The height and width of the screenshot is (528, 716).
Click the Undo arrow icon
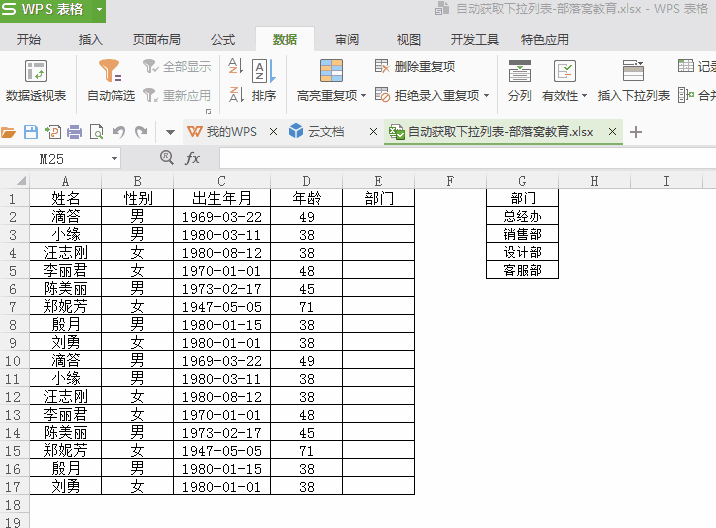click(119, 132)
